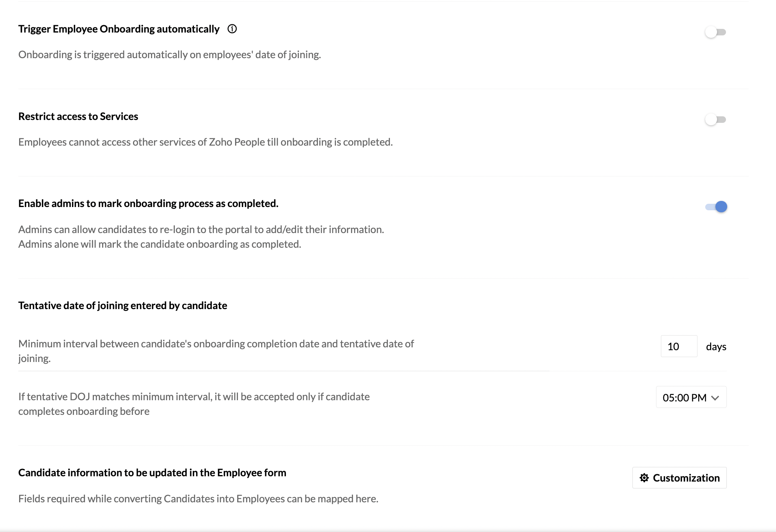This screenshot has height=532, width=776.
Task: Enable the Trigger Employee Onboarding automatically toggle
Action: [715, 32]
